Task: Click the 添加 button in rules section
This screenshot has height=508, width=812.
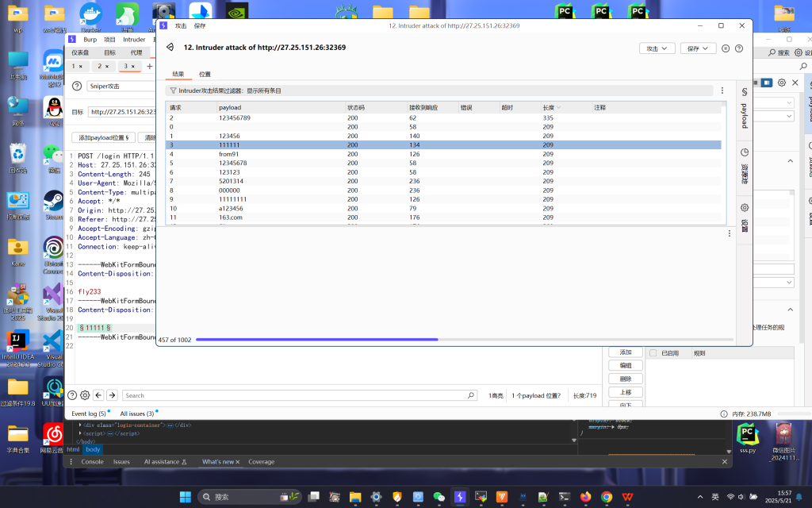Action: pyautogui.click(x=626, y=352)
